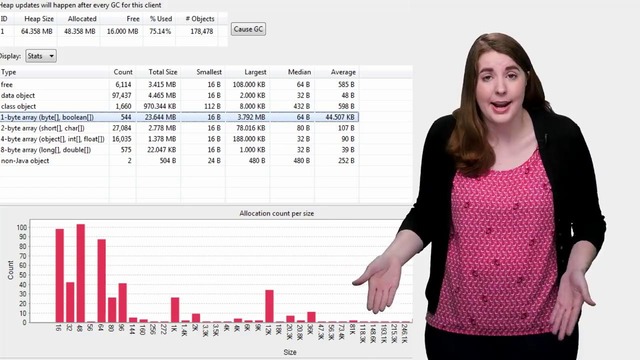Click the Size axis label
The image size is (640, 360).
(290, 352)
